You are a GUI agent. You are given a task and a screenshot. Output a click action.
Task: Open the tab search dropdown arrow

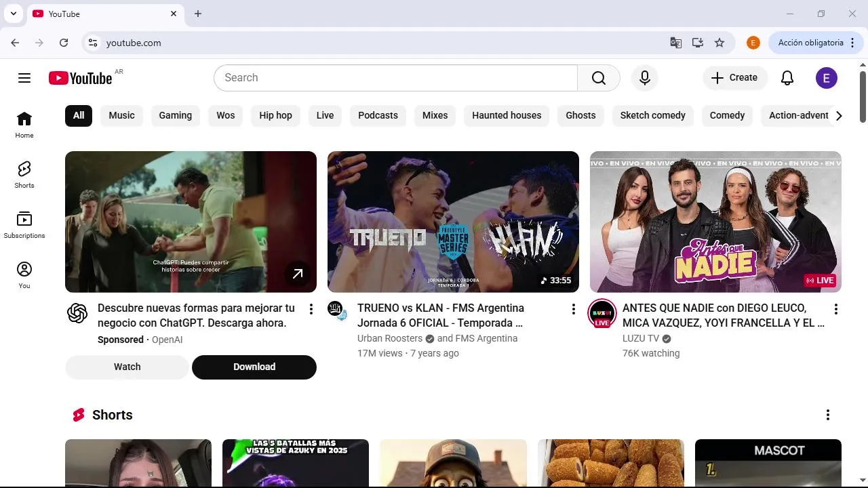pyautogui.click(x=14, y=14)
